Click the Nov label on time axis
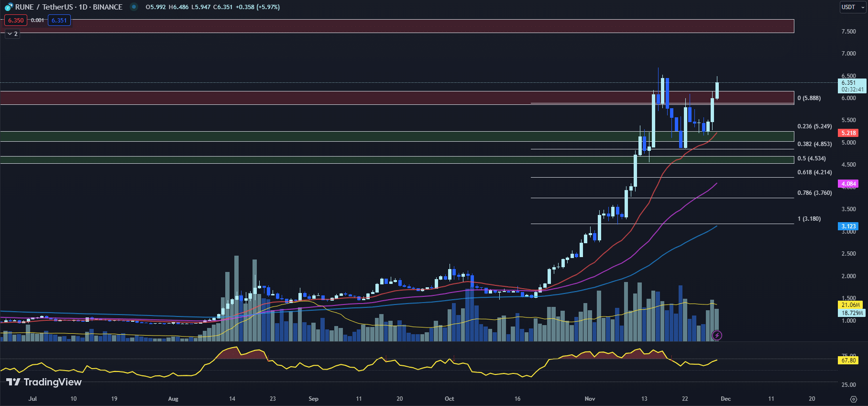868x406 pixels. coord(590,399)
